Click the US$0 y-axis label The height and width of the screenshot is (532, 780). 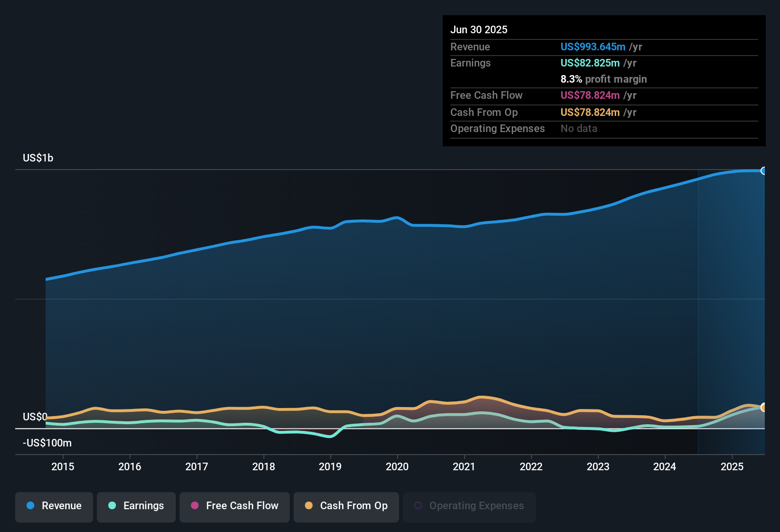point(35,417)
